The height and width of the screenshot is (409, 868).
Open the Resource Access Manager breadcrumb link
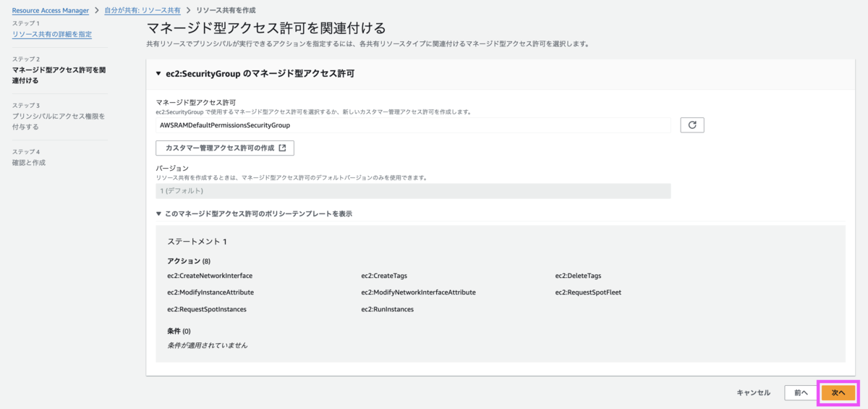pos(51,11)
